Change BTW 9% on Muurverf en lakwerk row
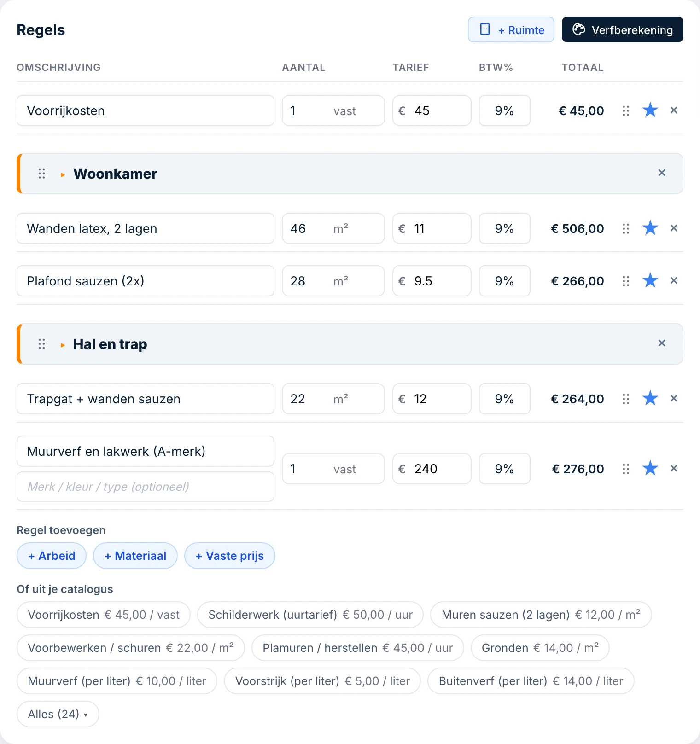The image size is (700, 744). 505,469
